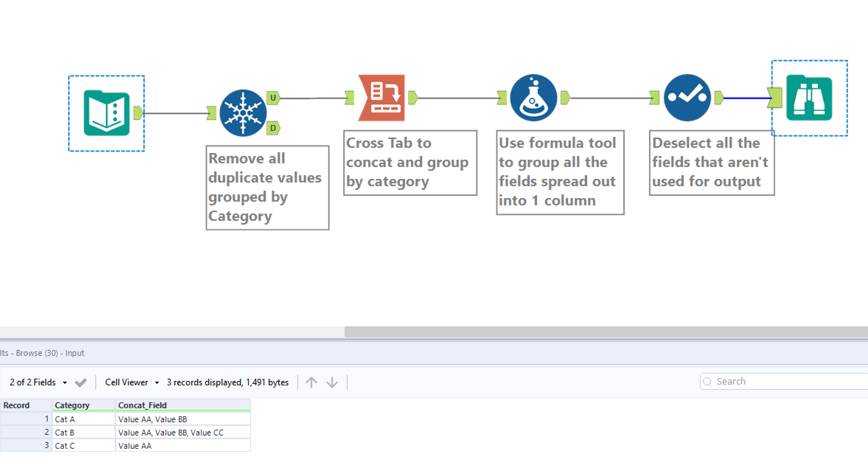Toggle the field selection checkmark beside the Fields dropdown
The image size is (868, 458).
pos(81,382)
